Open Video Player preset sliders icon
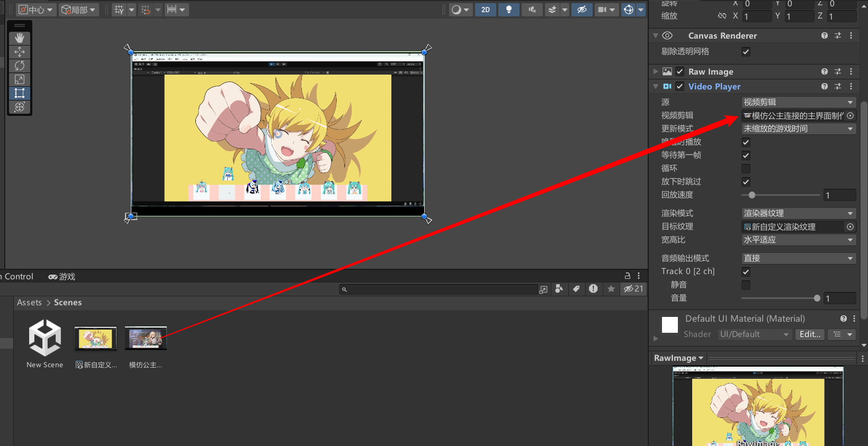This screenshot has width=868, height=446. click(x=838, y=86)
